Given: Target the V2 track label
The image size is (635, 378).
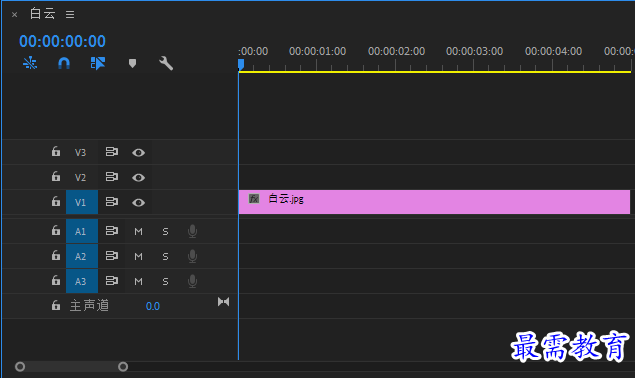Looking at the screenshot, I should pos(81,177).
